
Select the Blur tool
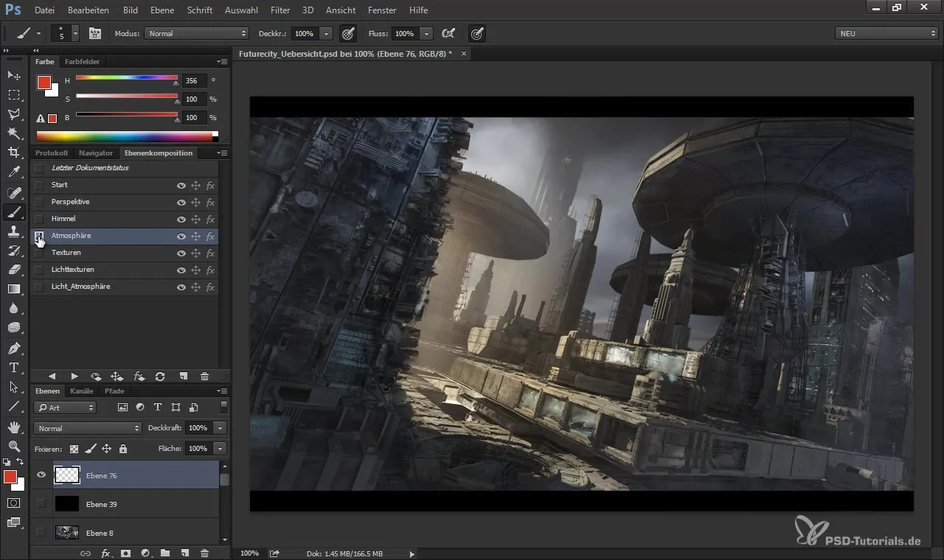tap(14, 308)
